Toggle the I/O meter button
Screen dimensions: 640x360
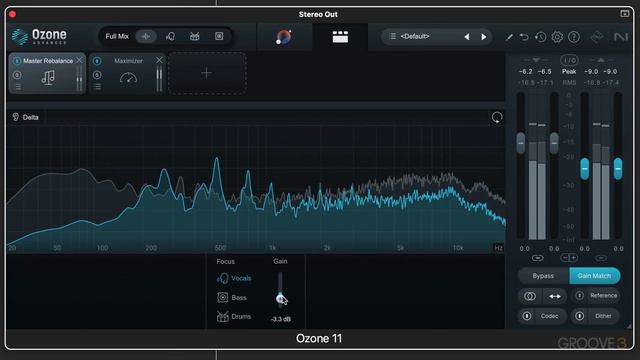click(569, 60)
